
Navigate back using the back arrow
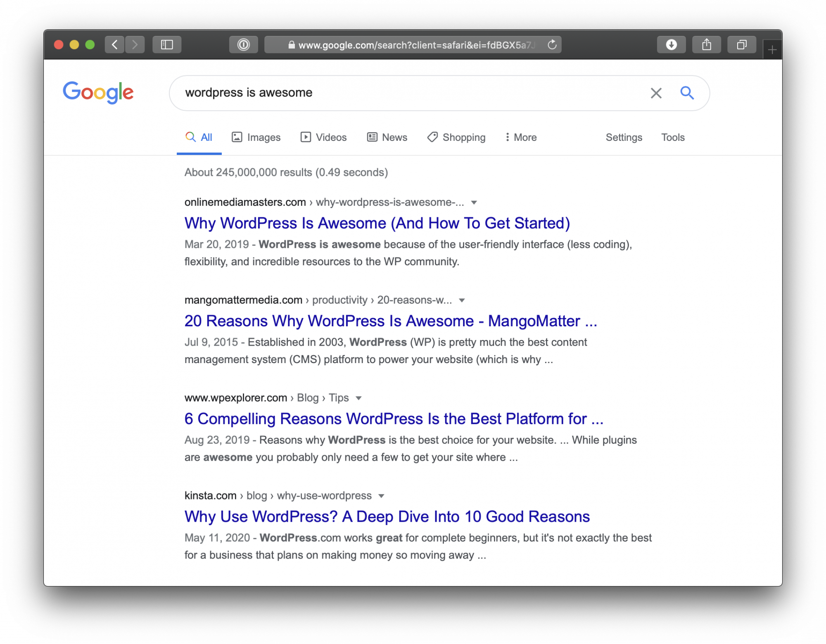(114, 45)
